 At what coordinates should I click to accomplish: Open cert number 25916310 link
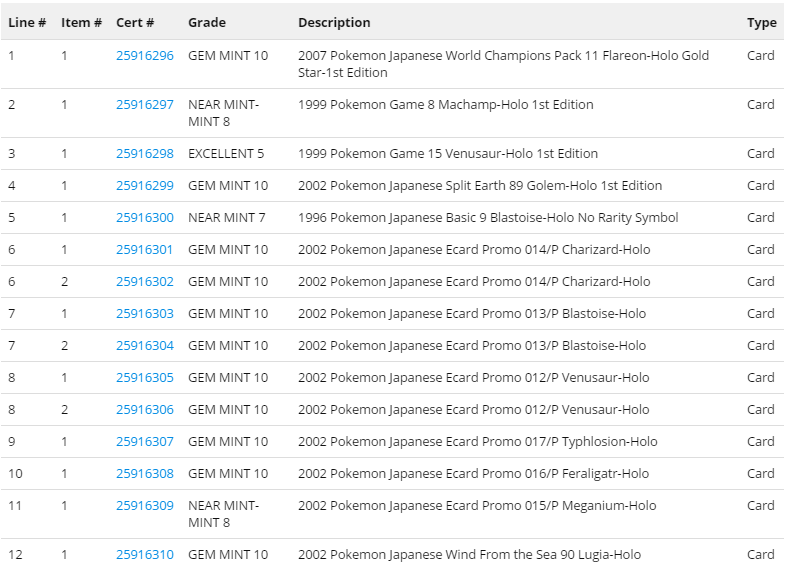145,555
